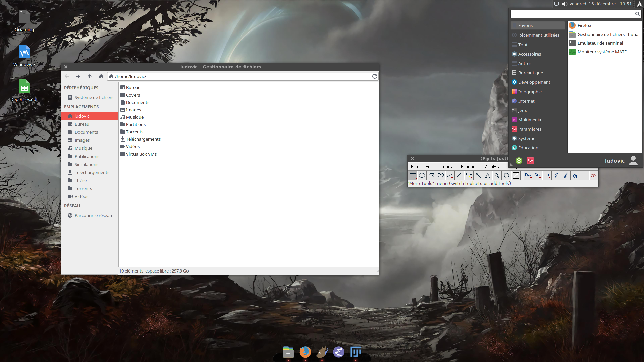The width and height of the screenshot is (644, 362).
Task: Open the Éducation category
Action: click(x=538, y=148)
